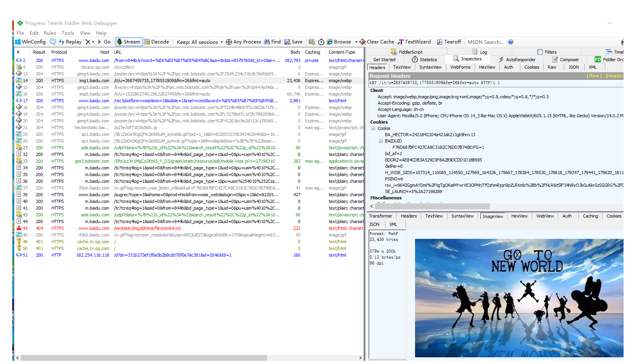635x364 pixels.
Task: Select session 51 HTTP 182.254.116.116
Action: click(189, 255)
